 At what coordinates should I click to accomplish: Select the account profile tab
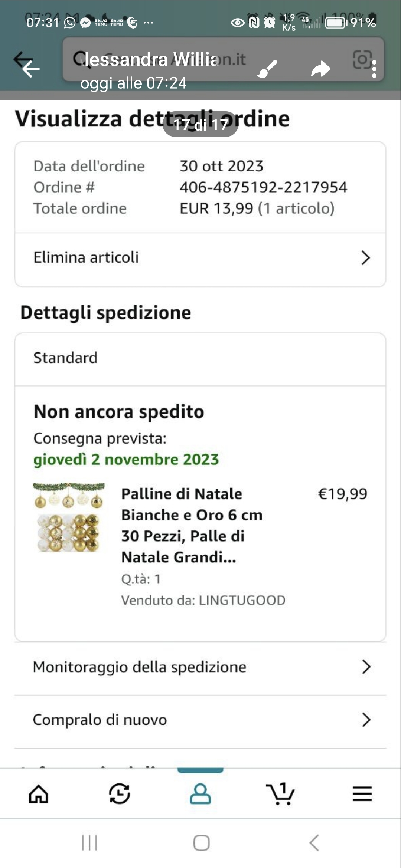pyautogui.click(x=200, y=794)
